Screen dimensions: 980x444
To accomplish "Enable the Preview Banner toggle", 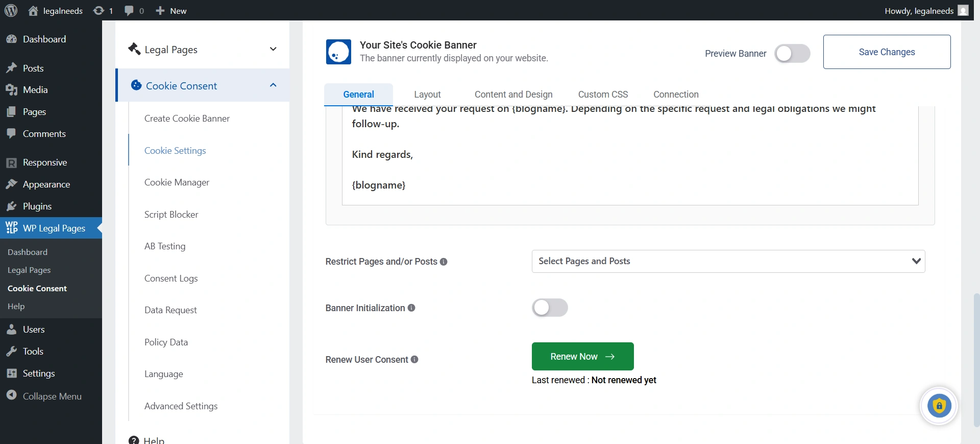I will coord(792,54).
